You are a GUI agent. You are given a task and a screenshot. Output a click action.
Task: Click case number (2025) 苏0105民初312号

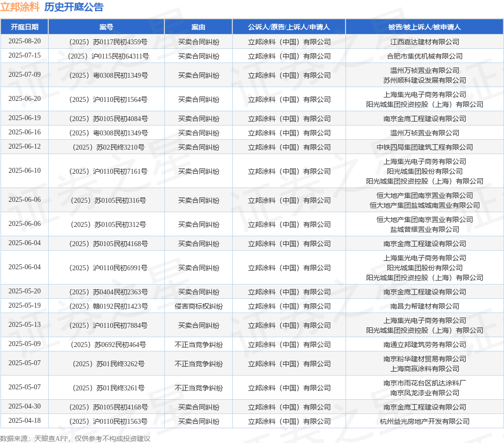pyautogui.click(x=108, y=224)
